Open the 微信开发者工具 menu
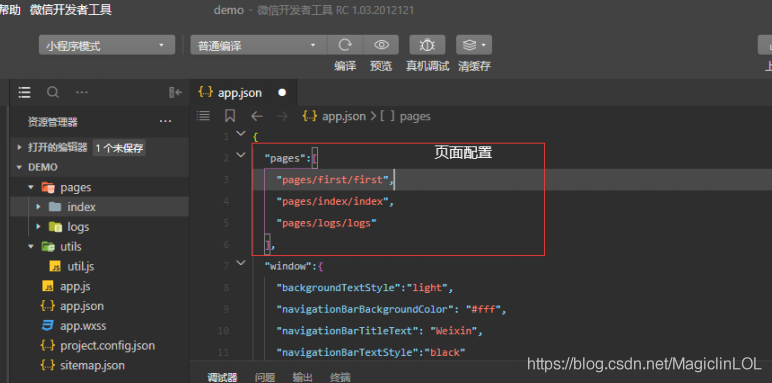 (x=70, y=10)
